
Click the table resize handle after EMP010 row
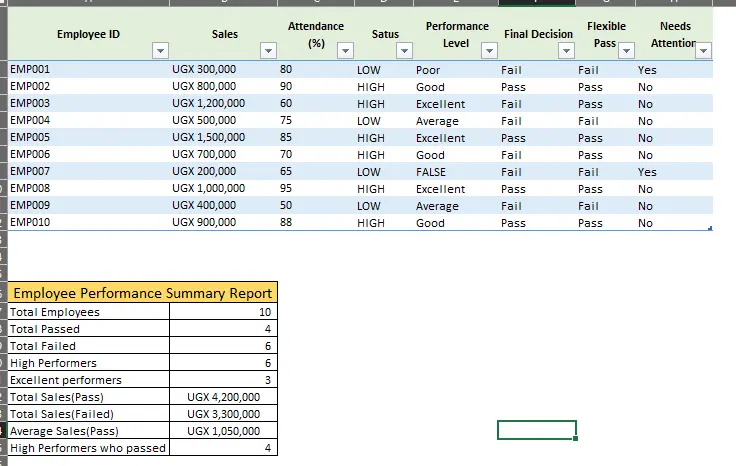click(710, 229)
